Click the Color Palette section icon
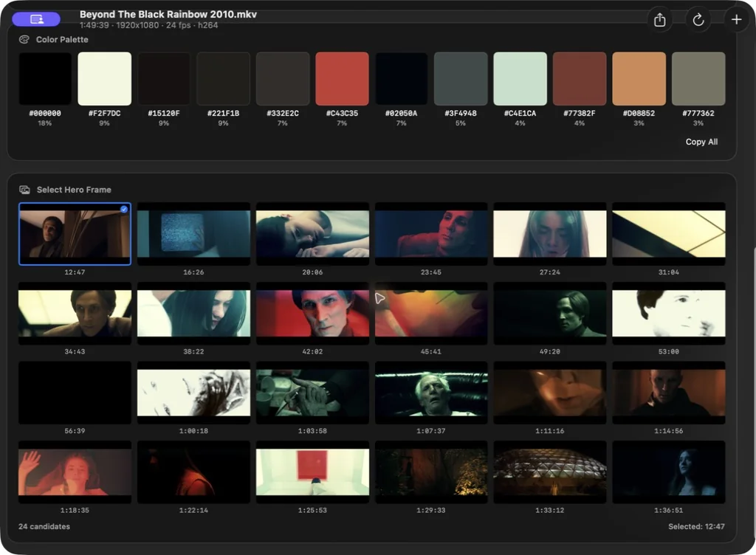Screen dimensions: 756x555 [x=24, y=40]
